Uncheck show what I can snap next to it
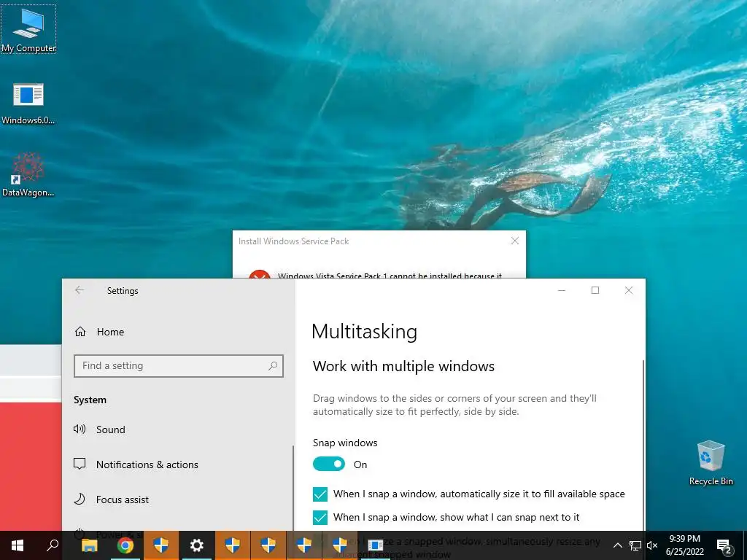This screenshot has width=747, height=560. click(320, 517)
